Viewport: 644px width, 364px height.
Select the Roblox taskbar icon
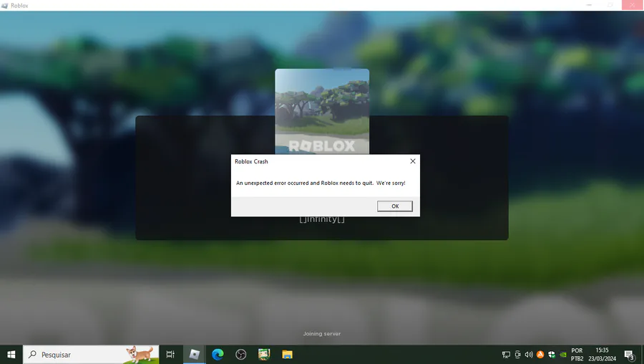click(x=194, y=355)
